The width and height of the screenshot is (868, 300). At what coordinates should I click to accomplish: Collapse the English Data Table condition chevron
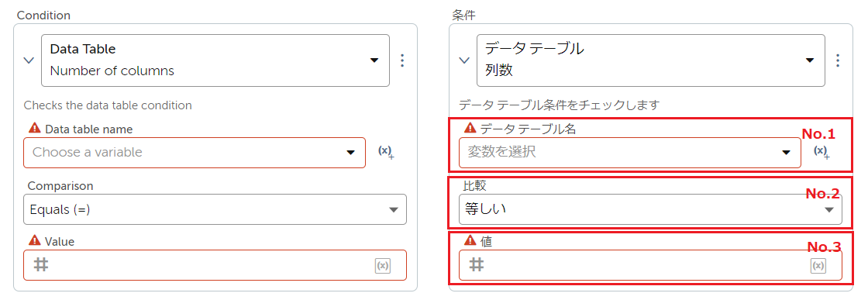(x=28, y=60)
